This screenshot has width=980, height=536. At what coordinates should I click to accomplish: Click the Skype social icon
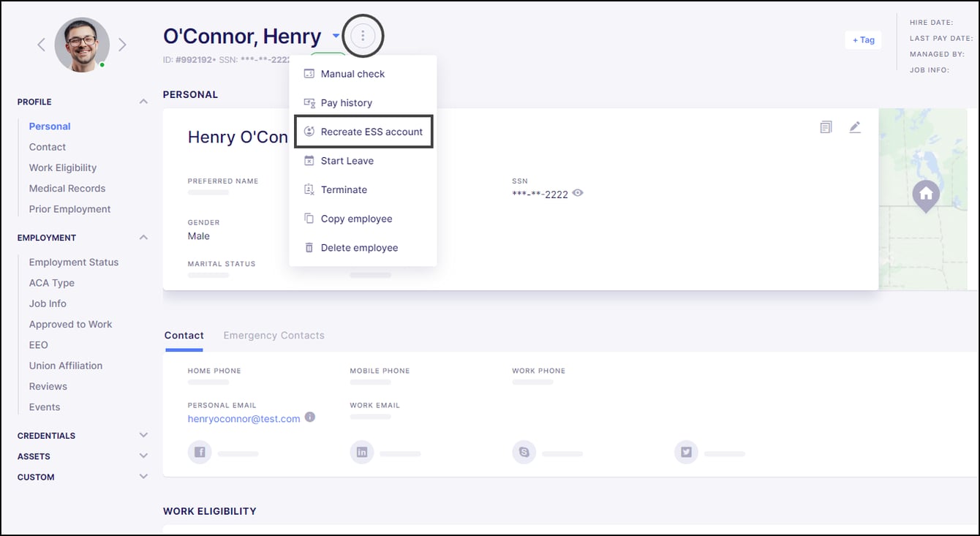click(524, 453)
